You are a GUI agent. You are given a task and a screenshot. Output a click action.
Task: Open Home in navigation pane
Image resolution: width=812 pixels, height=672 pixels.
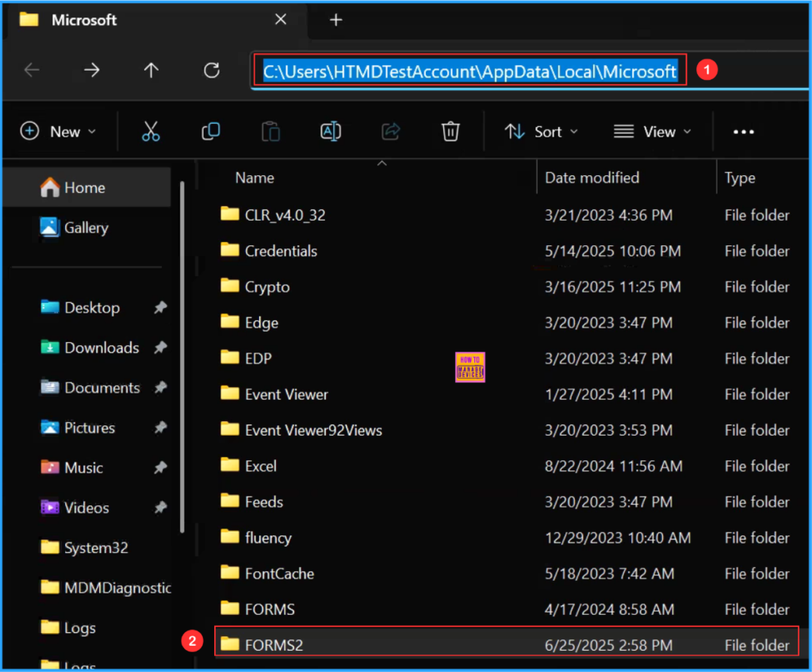coord(87,187)
